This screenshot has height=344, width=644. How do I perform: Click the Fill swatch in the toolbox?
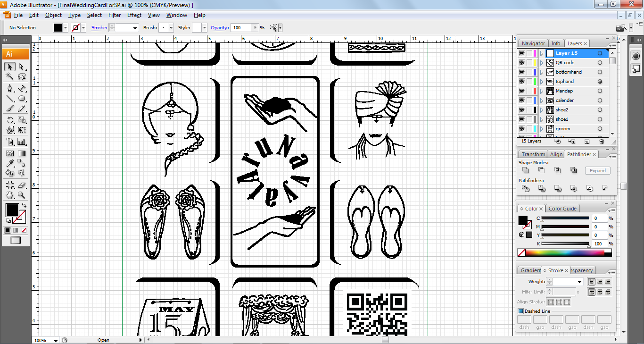click(12, 210)
